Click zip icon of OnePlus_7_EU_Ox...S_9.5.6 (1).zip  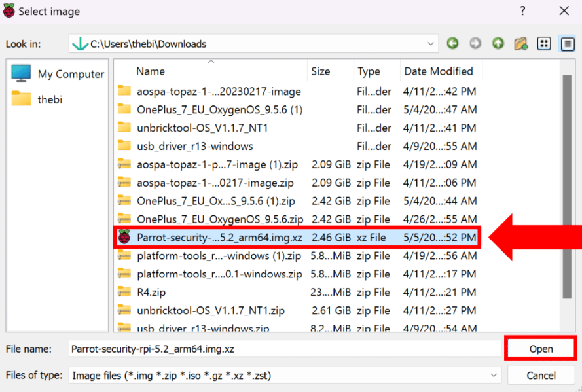click(x=124, y=200)
